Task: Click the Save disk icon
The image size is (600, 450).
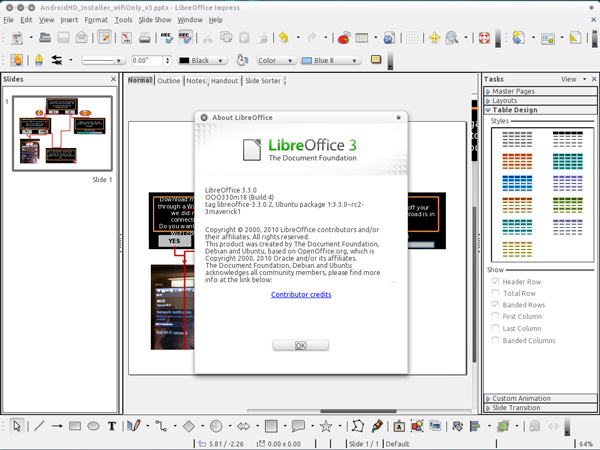Action: coord(63,38)
